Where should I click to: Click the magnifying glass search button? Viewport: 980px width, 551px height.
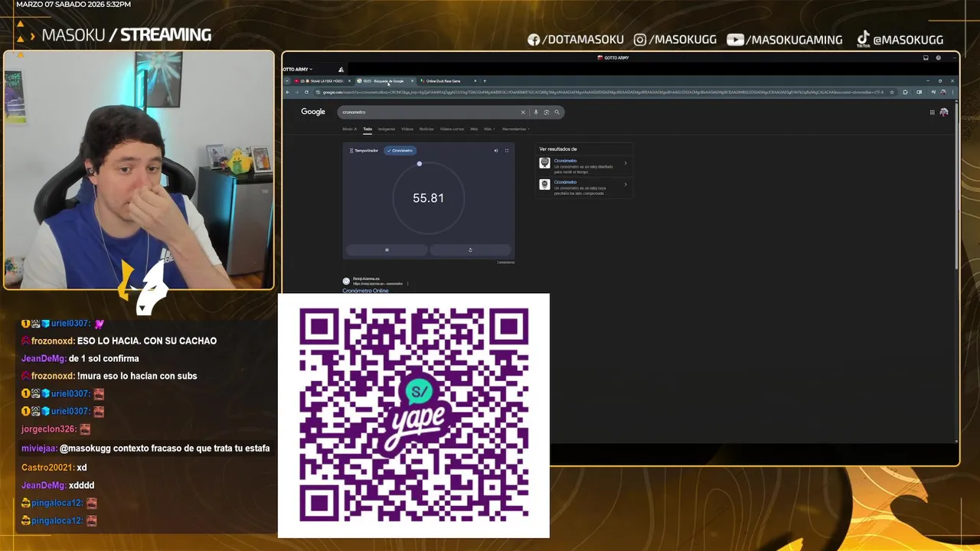pyautogui.click(x=557, y=112)
